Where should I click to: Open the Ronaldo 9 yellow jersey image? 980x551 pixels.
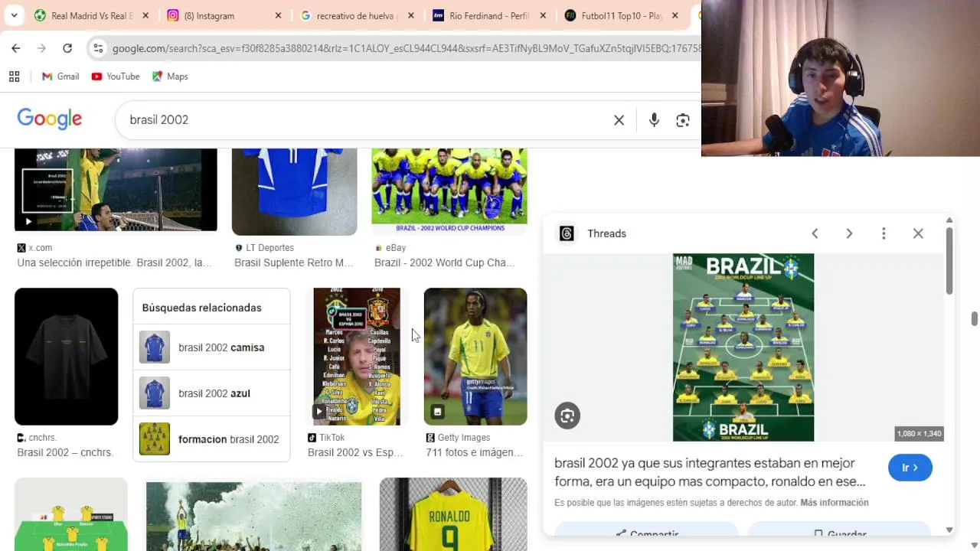tap(453, 514)
